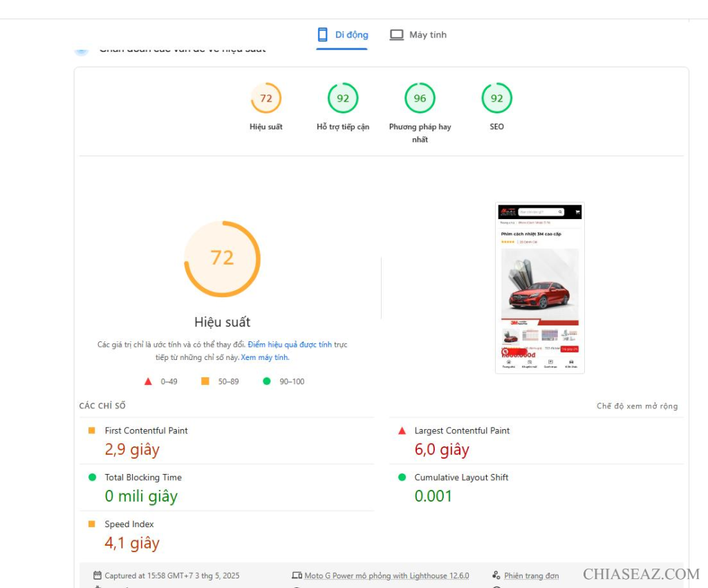This screenshot has height=588, width=708.
Task: Click the mobile phone icon in Di động tab
Action: pyautogui.click(x=322, y=35)
